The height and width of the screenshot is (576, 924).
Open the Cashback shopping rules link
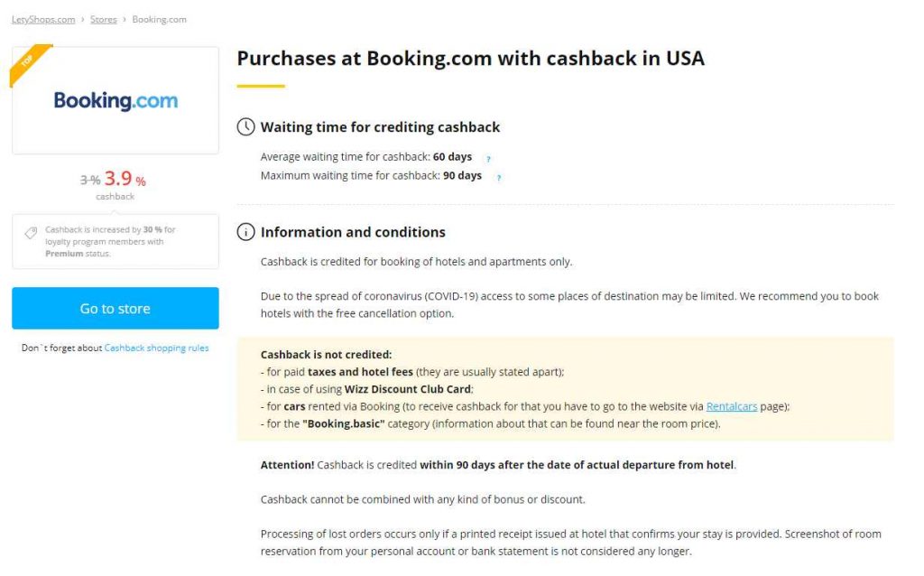point(156,348)
